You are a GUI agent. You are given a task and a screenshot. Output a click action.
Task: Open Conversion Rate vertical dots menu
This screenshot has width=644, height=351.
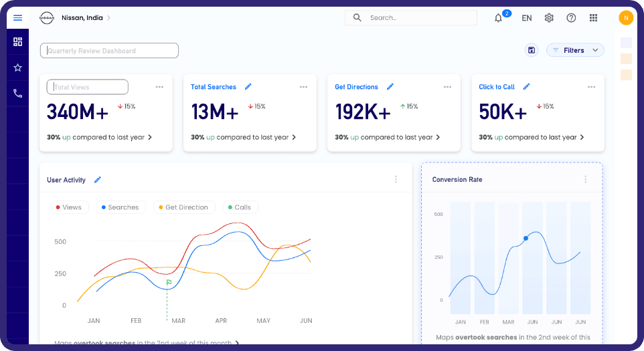pyautogui.click(x=586, y=179)
